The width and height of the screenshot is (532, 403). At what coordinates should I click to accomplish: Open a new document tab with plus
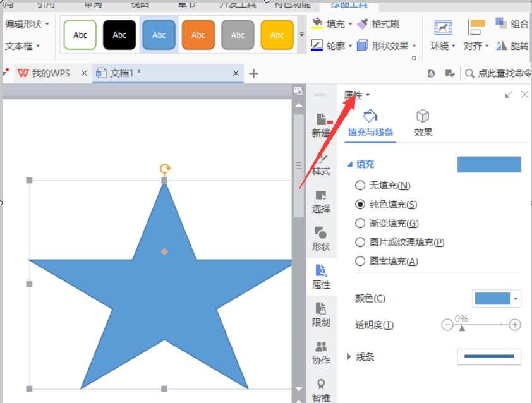tap(253, 73)
